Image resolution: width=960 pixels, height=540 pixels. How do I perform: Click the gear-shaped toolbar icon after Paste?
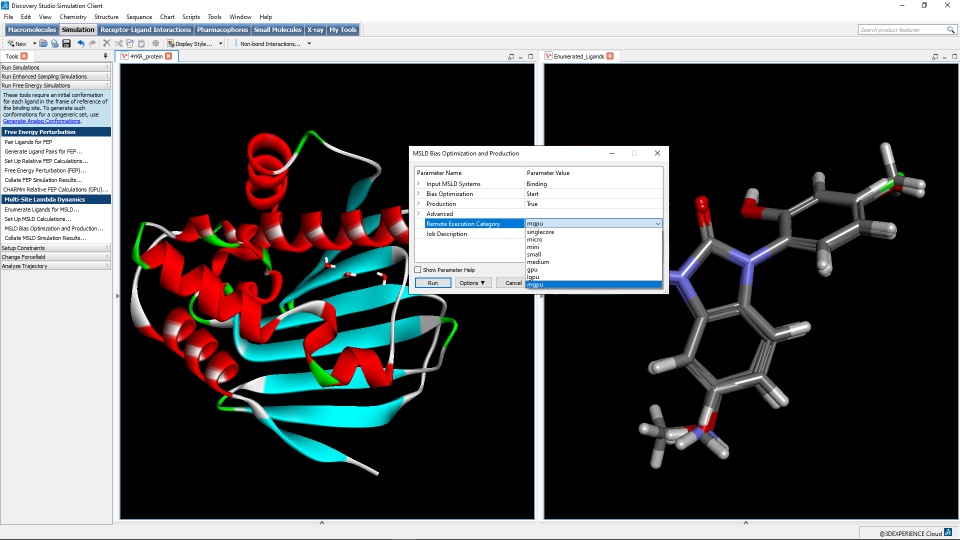156,43
